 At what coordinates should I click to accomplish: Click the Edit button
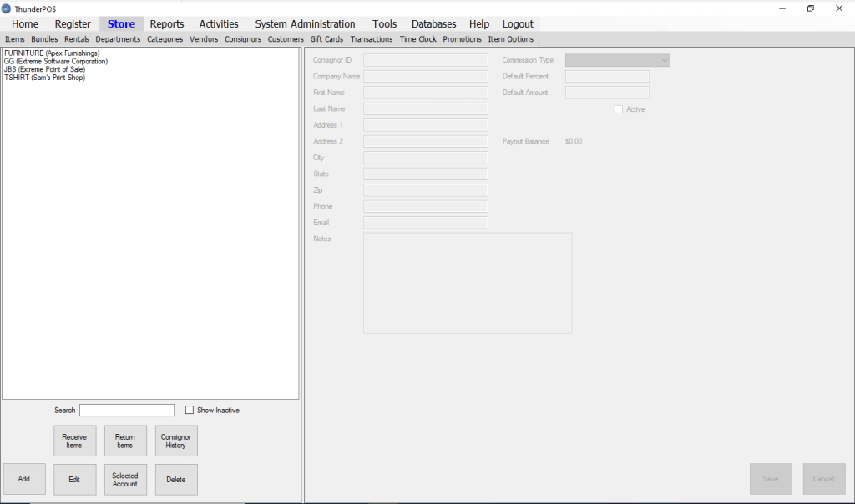coord(74,479)
